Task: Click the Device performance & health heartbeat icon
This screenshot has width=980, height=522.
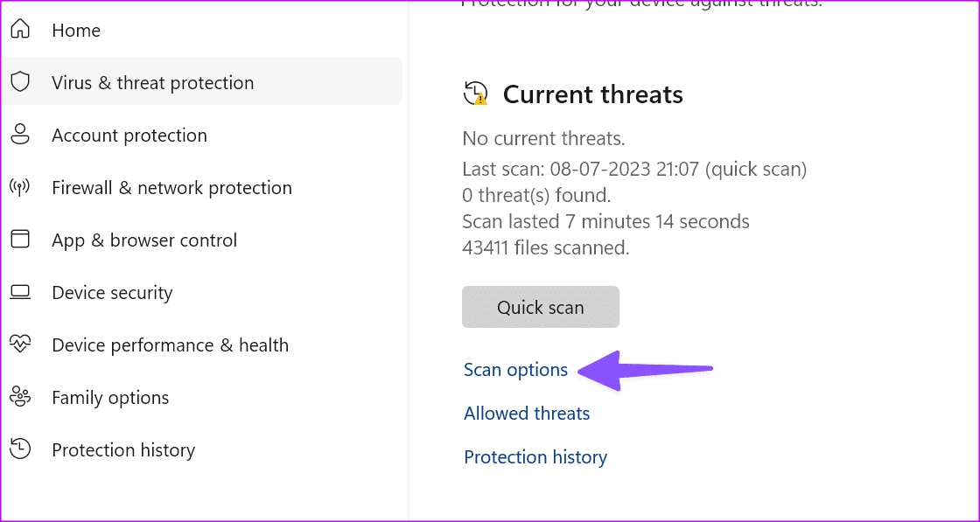Action: point(19,345)
